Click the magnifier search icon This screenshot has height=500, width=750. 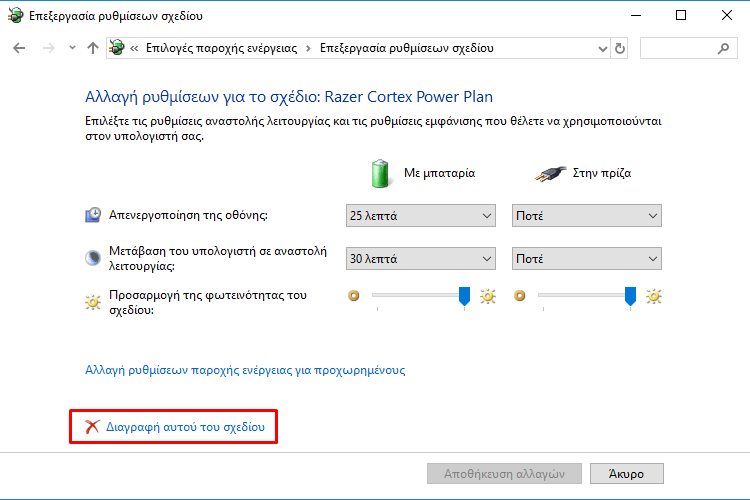(723, 48)
